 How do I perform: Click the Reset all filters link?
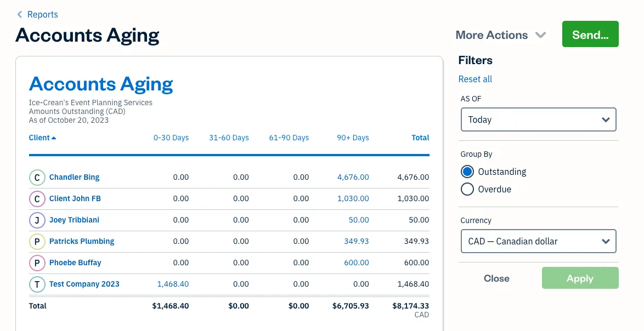pos(475,79)
